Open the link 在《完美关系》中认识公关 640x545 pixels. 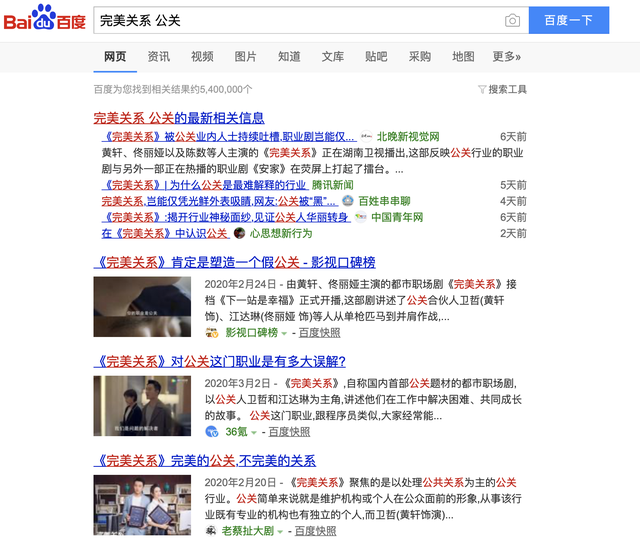[x=165, y=233]
